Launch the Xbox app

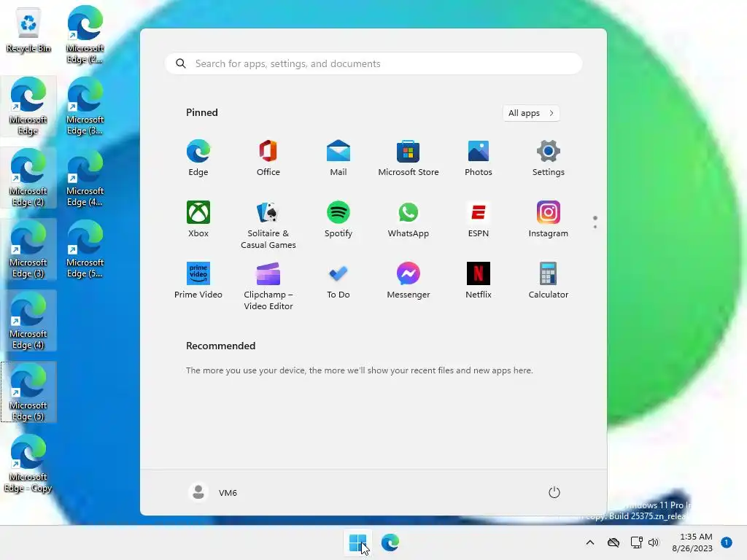pos(198,219)
